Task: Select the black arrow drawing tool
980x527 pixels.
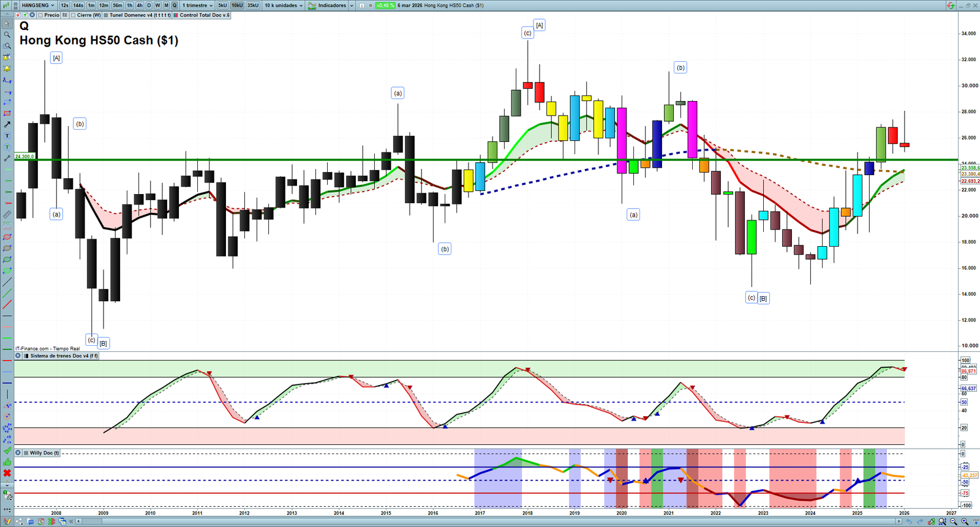Action: pos(7,124)
